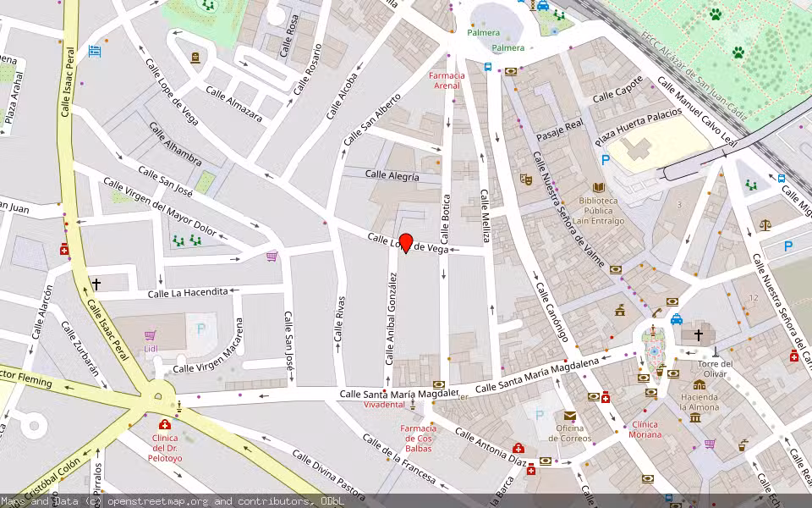Select the Calle Capote street name

tap(617, 89)
